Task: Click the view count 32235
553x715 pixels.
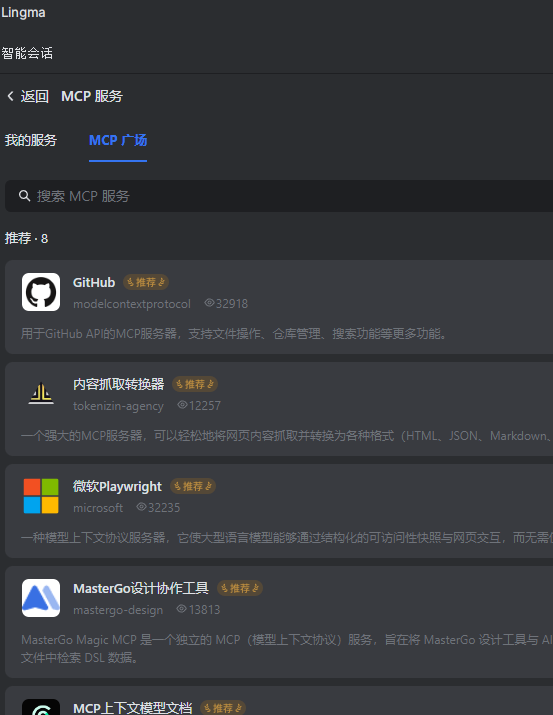Action: pos(164,508)
